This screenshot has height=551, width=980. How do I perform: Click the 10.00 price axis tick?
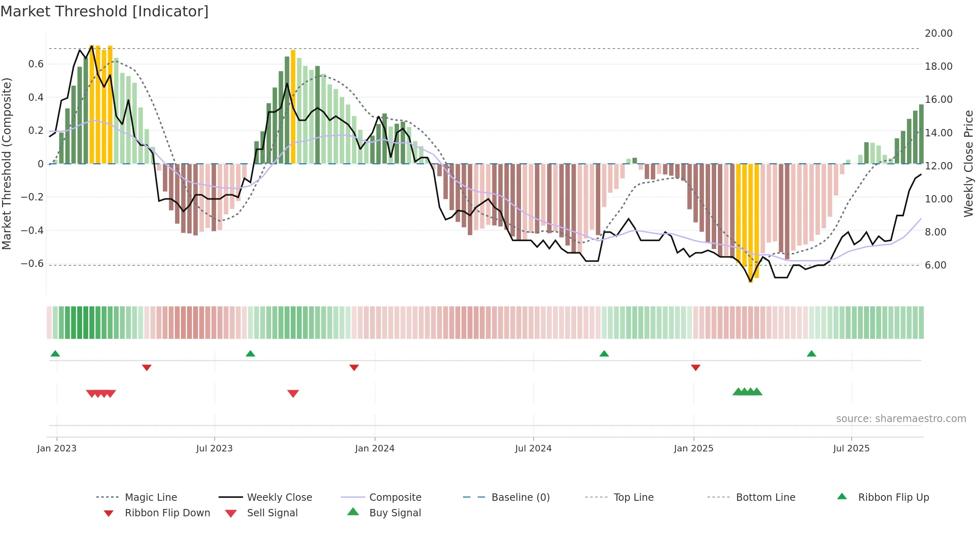[939, 199]
